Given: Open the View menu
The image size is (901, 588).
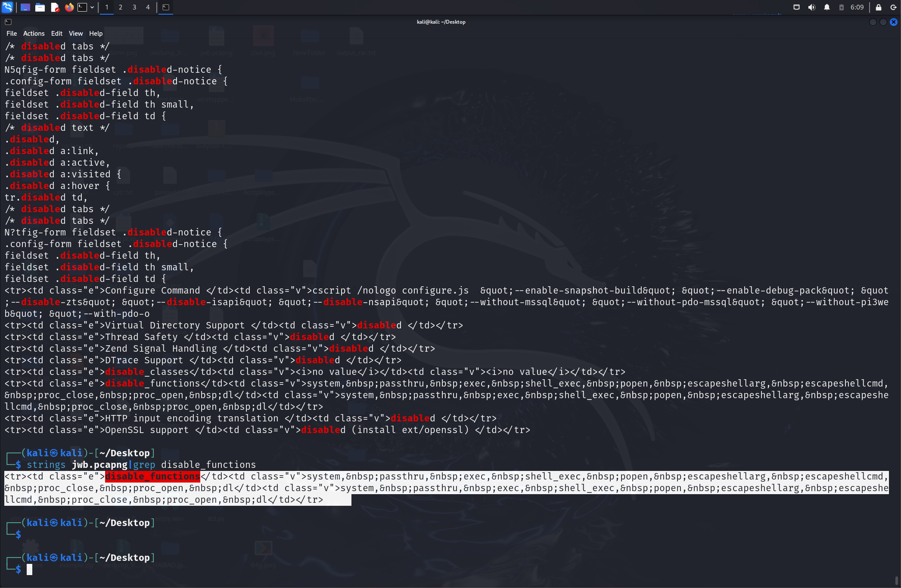Looking at the screenshot, I should point(76,34).
